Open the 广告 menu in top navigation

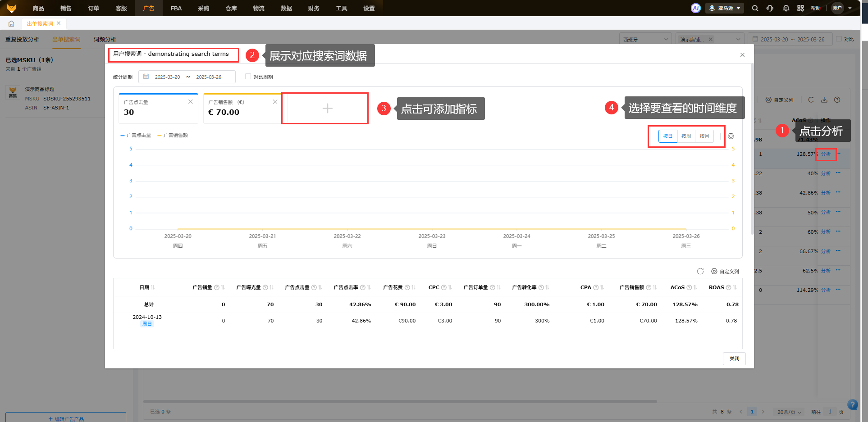tap(148, 8)
